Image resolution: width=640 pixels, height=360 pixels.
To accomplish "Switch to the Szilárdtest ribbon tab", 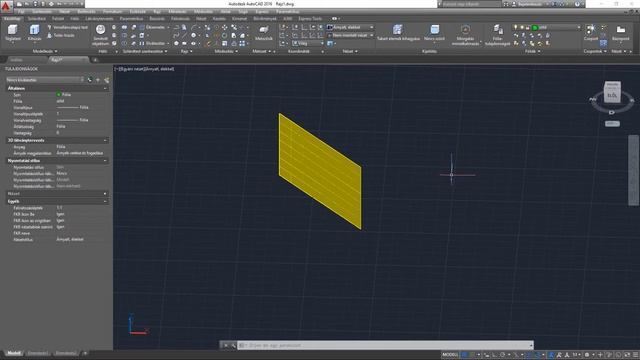I will pos(37,19).
